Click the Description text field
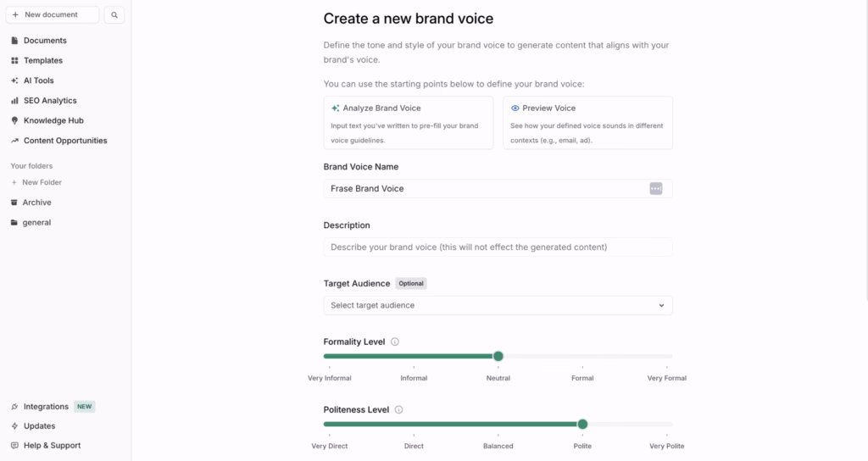Viewport: 868px width, 461px height. point(498,247)
